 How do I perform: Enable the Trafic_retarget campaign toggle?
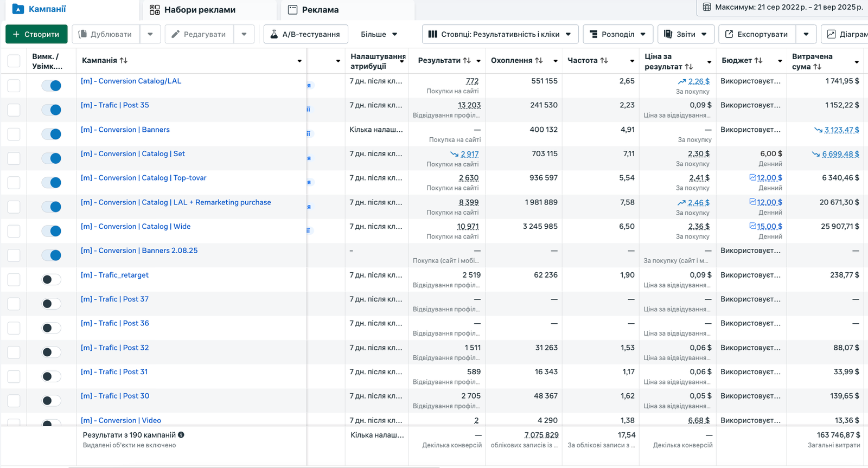(52, 280)
